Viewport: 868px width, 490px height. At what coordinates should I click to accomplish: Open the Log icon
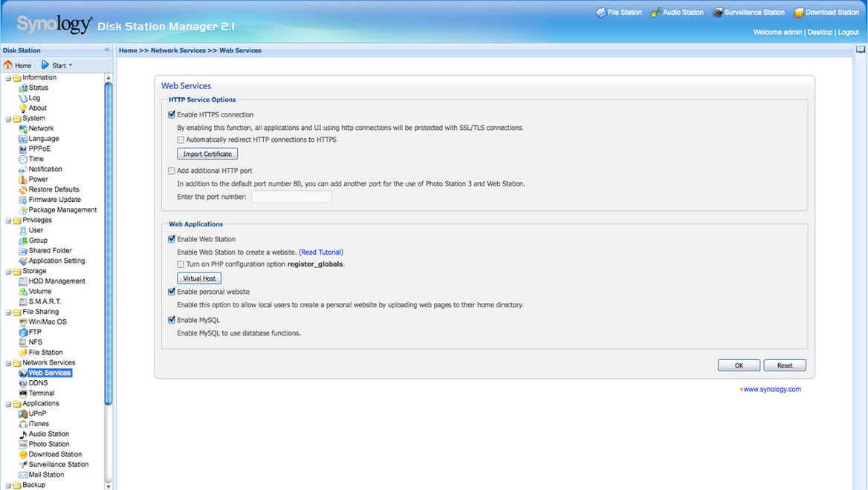pos(23,98)
